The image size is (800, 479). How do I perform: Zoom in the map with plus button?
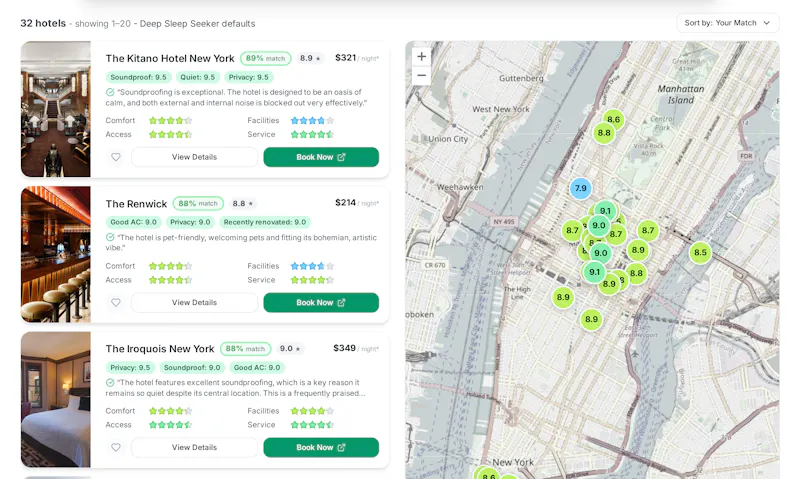(421, 57)
